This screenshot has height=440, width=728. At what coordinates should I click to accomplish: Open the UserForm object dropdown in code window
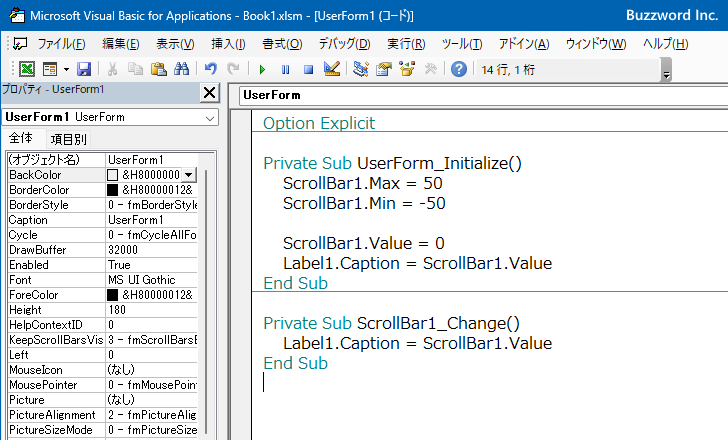[483, 95]
